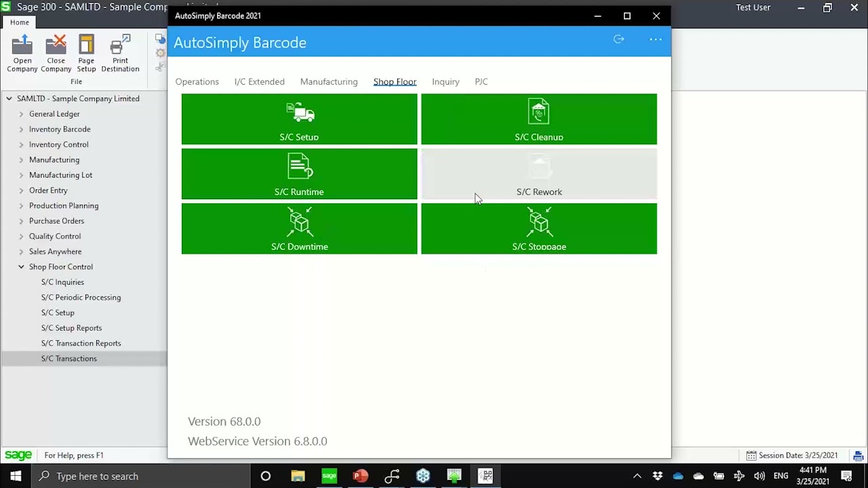Click the Print Destination icon

120,54
